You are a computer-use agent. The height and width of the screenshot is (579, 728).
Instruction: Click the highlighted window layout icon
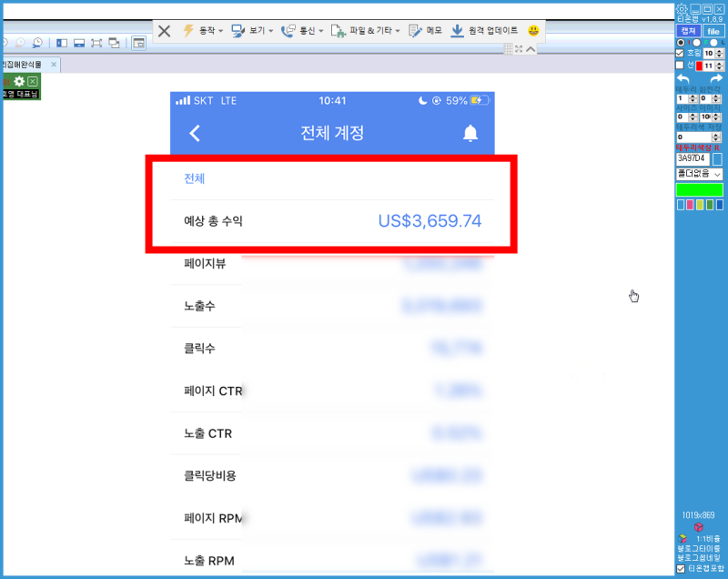point(139,43)
